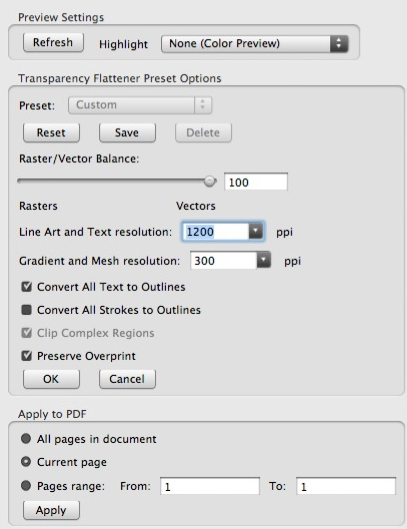
Task: Open the Preset Custom dropdown
Action: tap(140, 105)
